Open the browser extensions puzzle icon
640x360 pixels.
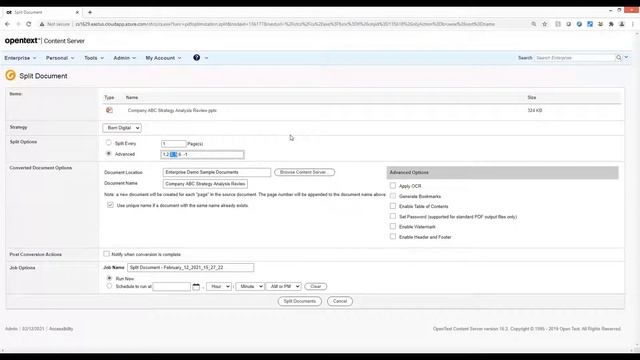[611, 24]
